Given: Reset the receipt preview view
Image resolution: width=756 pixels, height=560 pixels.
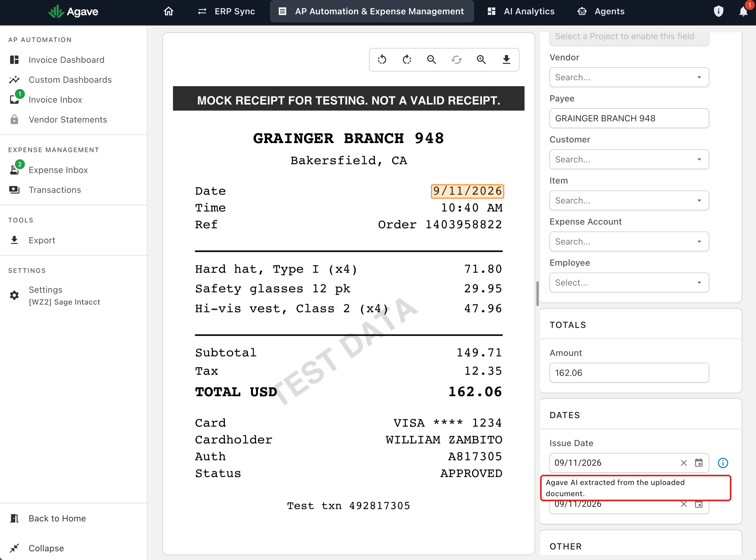Looking at the screenshot, I should (x=457, y=60).
